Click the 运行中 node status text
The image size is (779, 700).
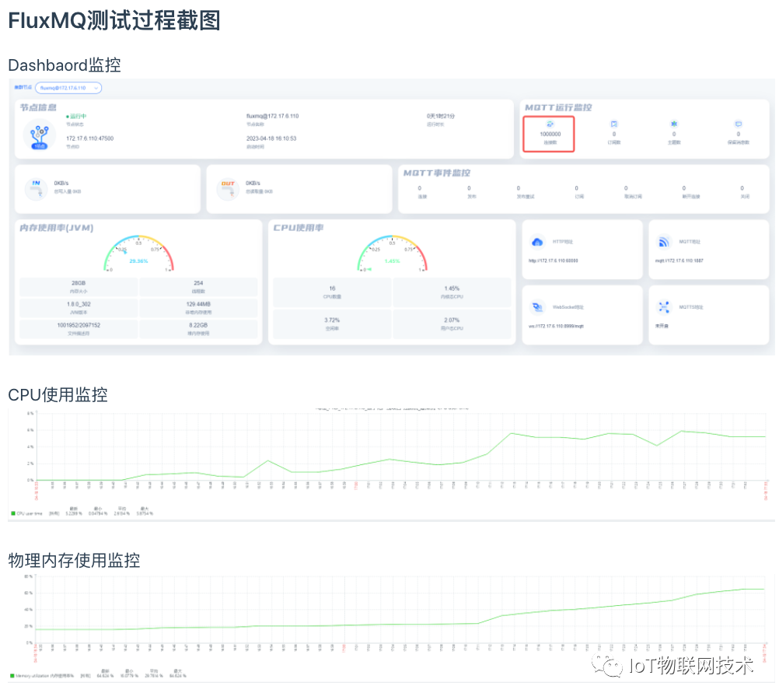78,117
